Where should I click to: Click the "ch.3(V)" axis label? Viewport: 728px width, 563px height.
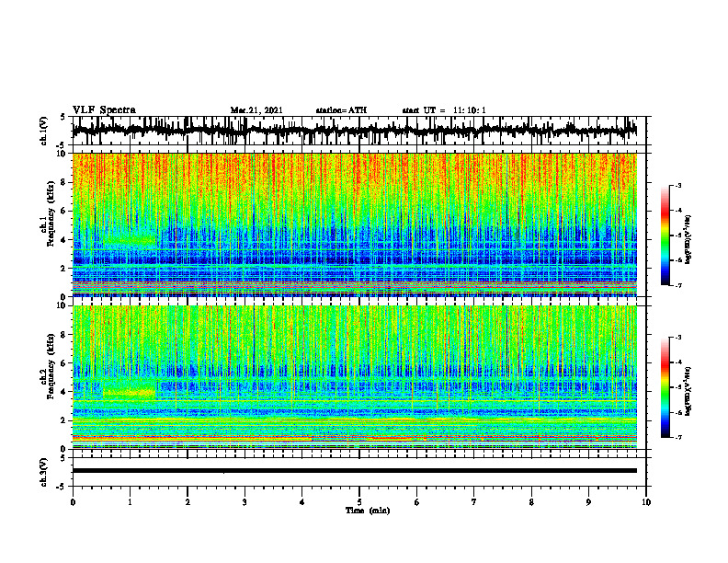44,472
